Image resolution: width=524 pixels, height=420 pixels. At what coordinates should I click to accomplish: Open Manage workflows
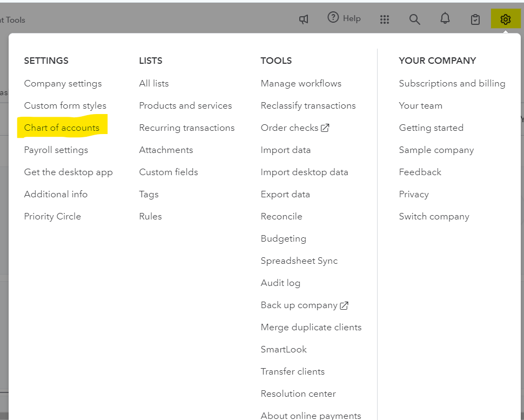click(301, 84)
